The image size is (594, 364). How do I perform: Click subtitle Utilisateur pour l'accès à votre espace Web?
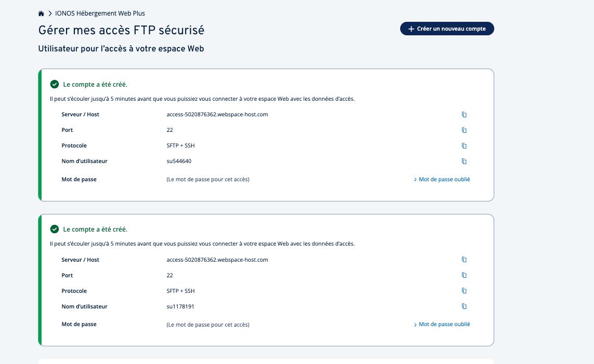(x=121, y=49)
